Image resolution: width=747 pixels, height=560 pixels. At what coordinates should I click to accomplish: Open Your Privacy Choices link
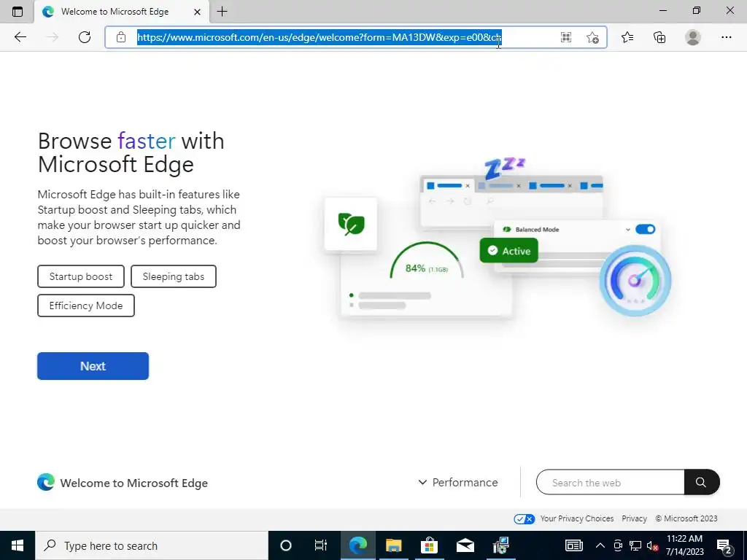pos(576,518)
